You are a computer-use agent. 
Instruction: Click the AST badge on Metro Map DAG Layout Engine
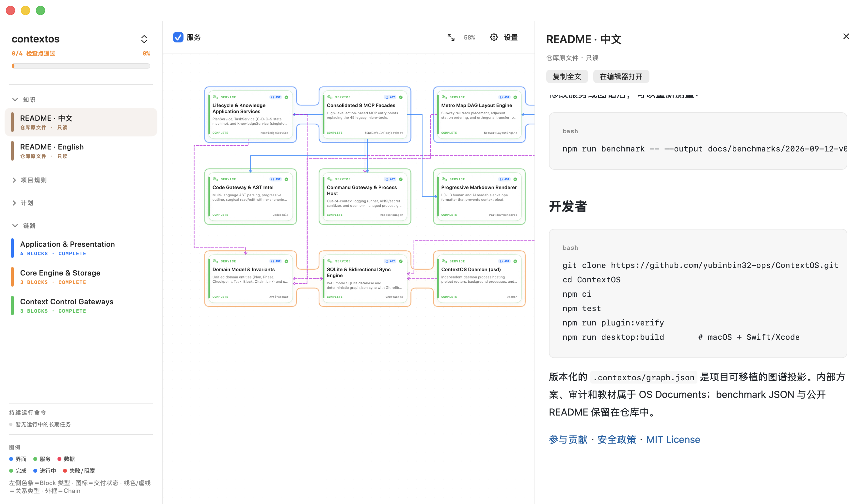tap(504, 97)
